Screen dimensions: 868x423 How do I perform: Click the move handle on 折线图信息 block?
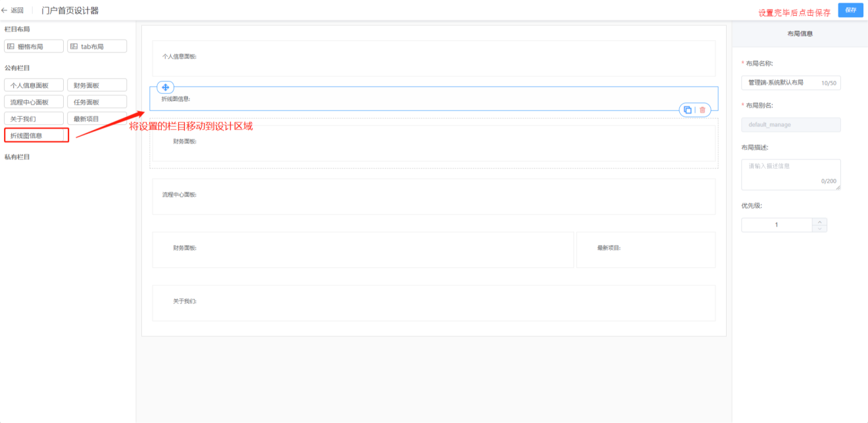[x=166, y=87]
